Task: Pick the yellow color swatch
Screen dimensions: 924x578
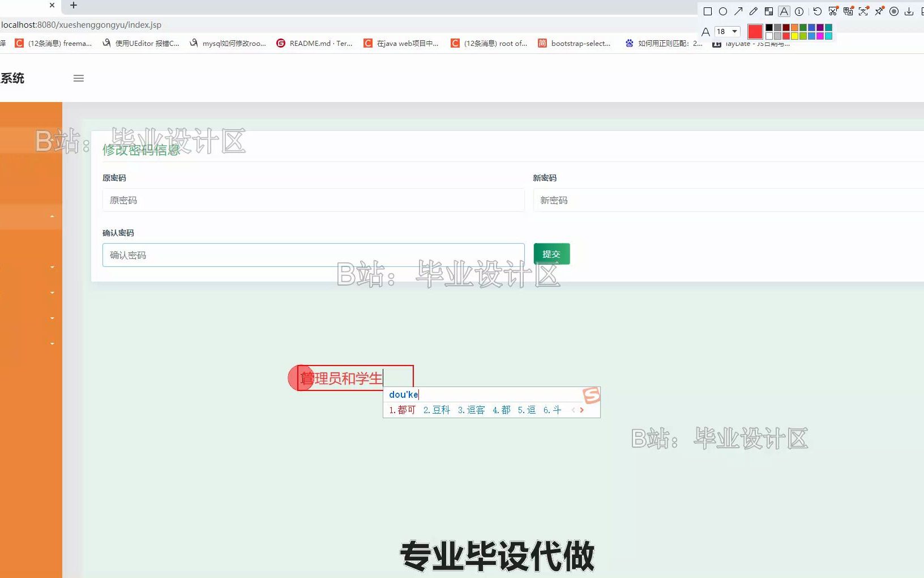Action: [x=794, y=36]
